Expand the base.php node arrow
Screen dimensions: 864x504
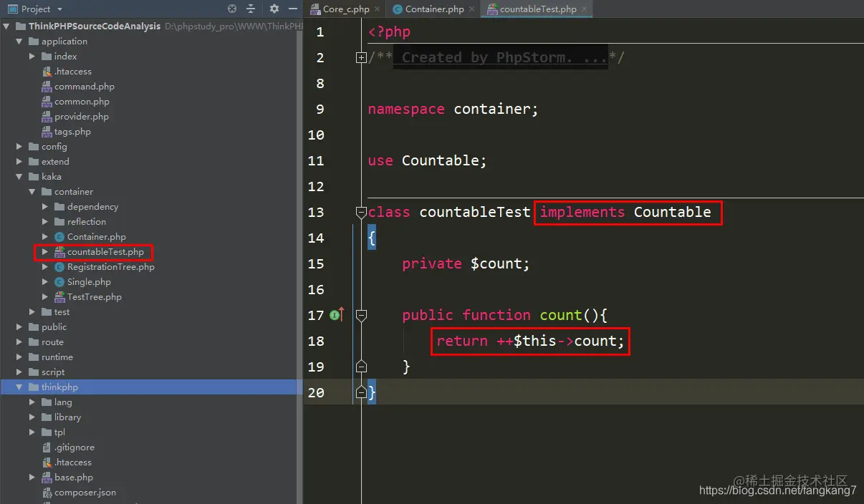click(x=32, y=478)
